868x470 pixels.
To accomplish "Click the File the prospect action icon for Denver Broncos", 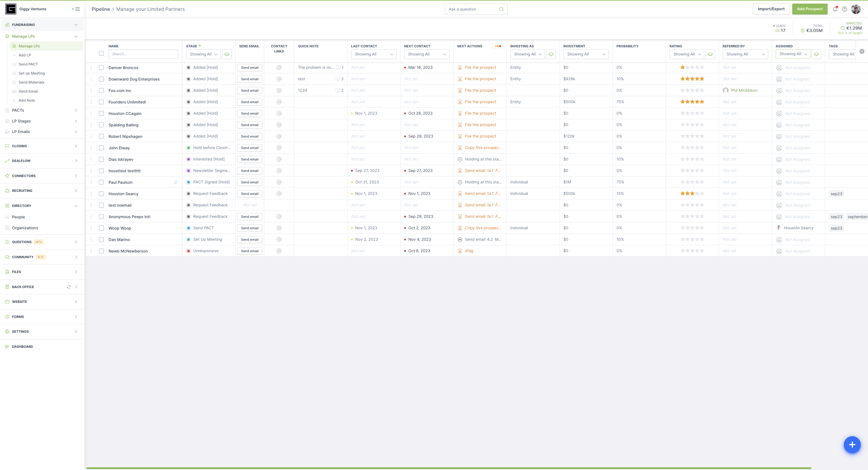I will [459, 68].
